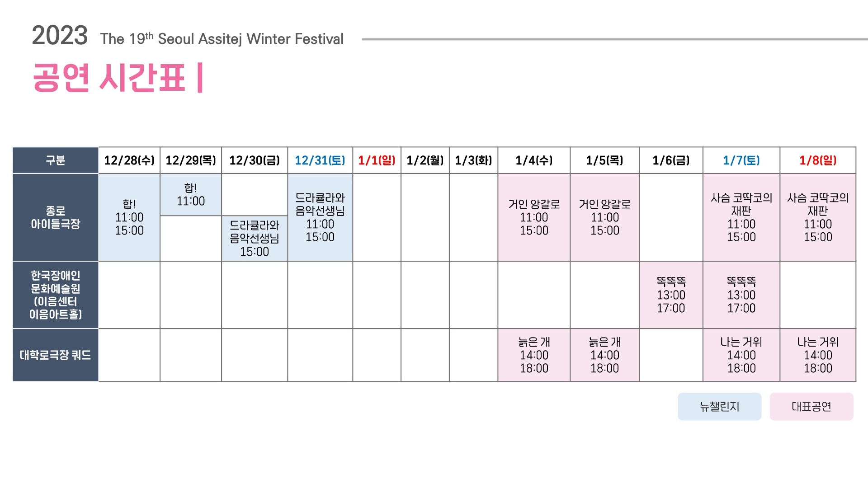Select 드라큘라와 음악선생님 15:00 on 12/30

point(255,238)
